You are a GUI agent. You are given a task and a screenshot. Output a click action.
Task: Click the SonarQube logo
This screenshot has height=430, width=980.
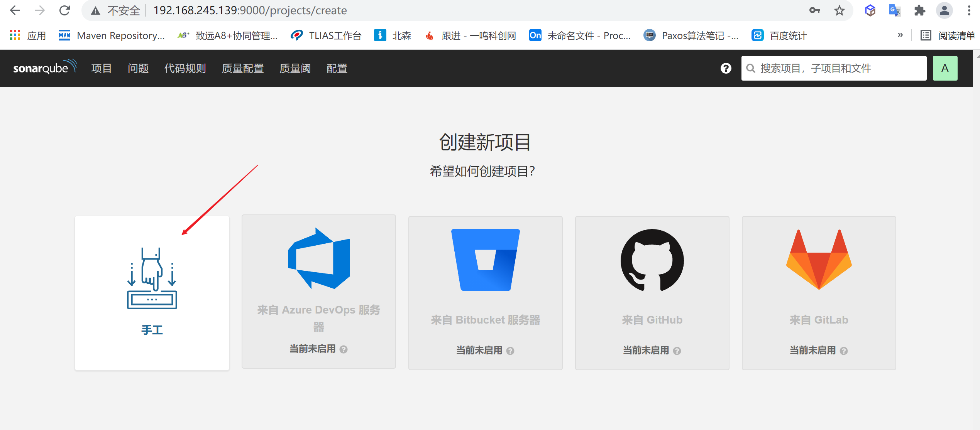click(45, 68)
